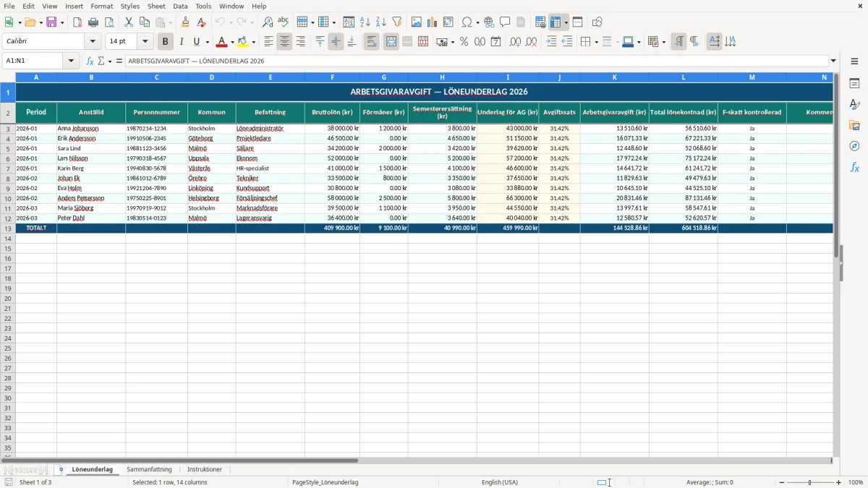Select the AutoFilter funnel icon
868x488 pixels.
(396, 22)
